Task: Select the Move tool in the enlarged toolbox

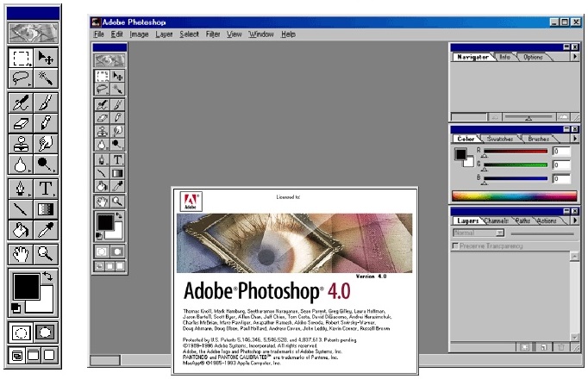Action: pyautogui.click(x=46, y=58)
